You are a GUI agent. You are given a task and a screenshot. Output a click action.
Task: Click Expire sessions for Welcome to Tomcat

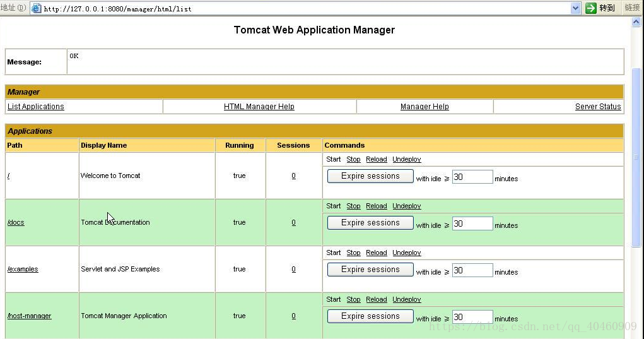(370, 176)
